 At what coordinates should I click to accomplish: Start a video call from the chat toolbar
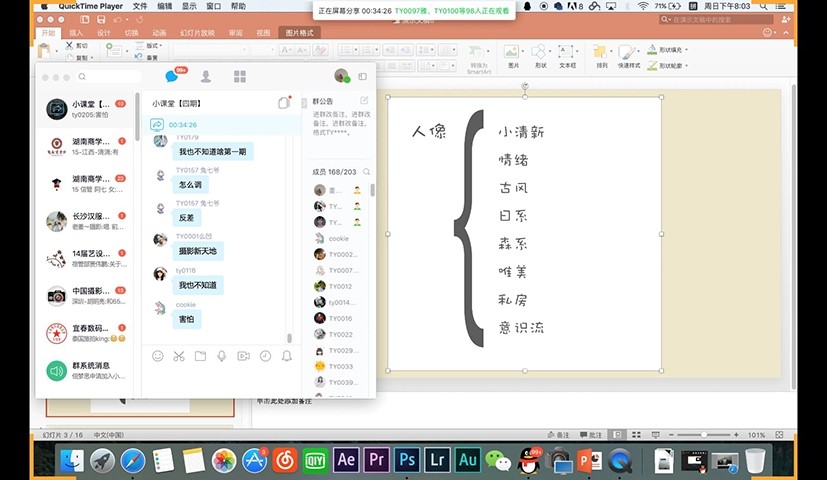[243, 356]
